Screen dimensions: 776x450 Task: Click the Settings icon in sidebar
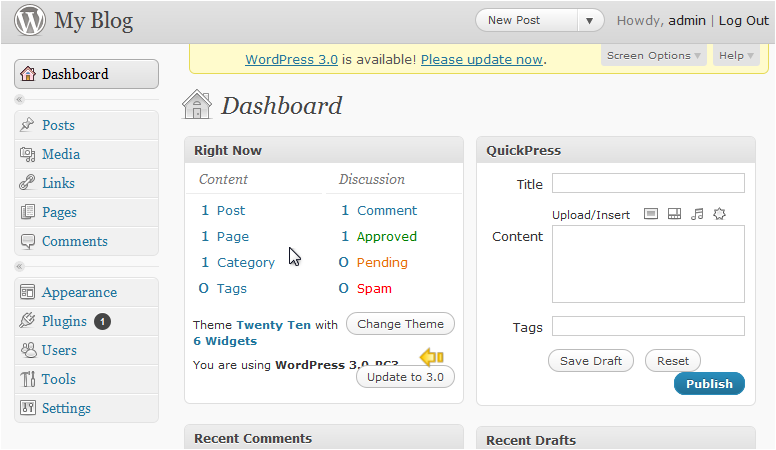pos(28,408)
